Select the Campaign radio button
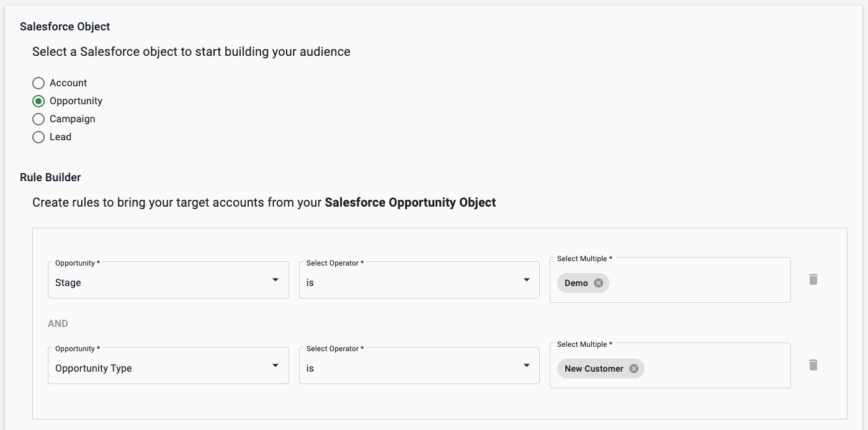The height and width of the screenshot is (430, 868). click(x=38, y=119)
